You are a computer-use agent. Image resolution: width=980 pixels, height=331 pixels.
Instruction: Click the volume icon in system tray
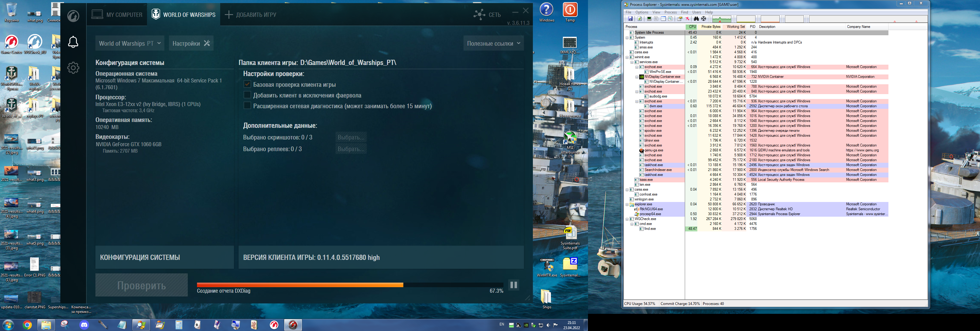(x=548, y=325)
